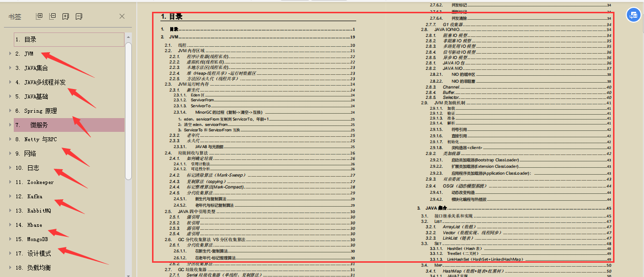Click the '2.8. JAVA IO/NIO' contents entry
Viewport: 644px width, 277px height.
point(516,30)
